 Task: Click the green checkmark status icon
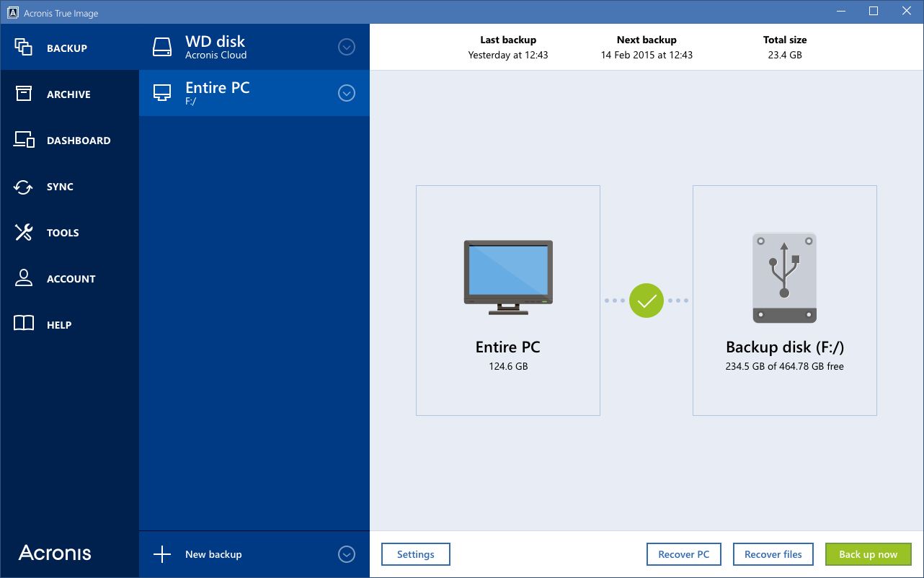coord(647,301)
